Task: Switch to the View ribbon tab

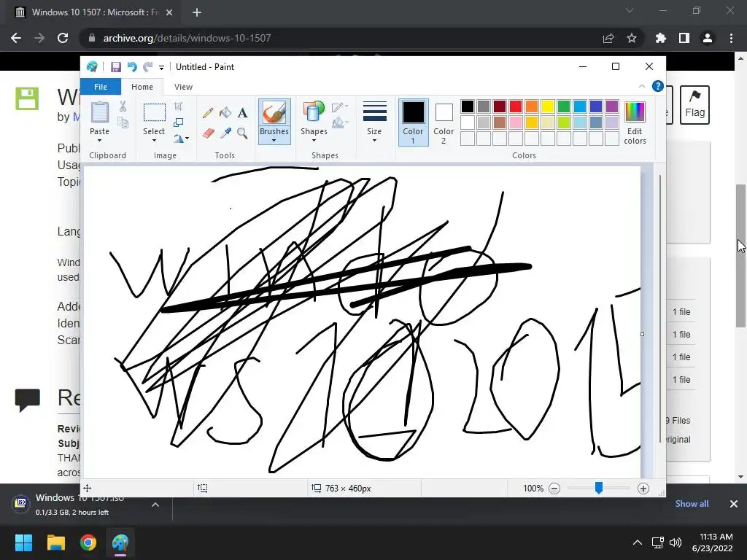Action: [x=183, y=87]
